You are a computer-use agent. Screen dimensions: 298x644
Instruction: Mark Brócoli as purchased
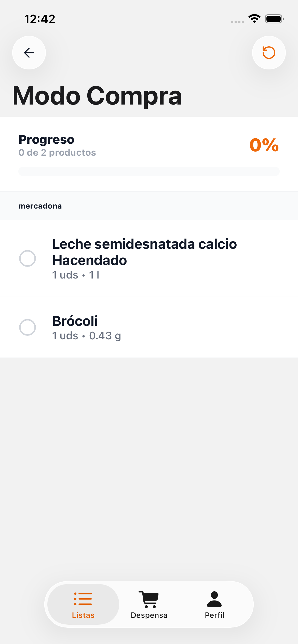click(28, 327)
